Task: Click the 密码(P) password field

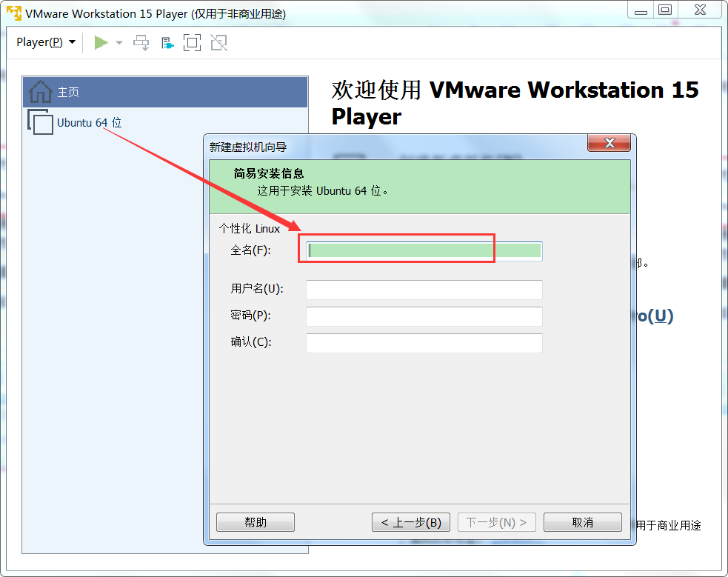Action: tap(424, 316)
